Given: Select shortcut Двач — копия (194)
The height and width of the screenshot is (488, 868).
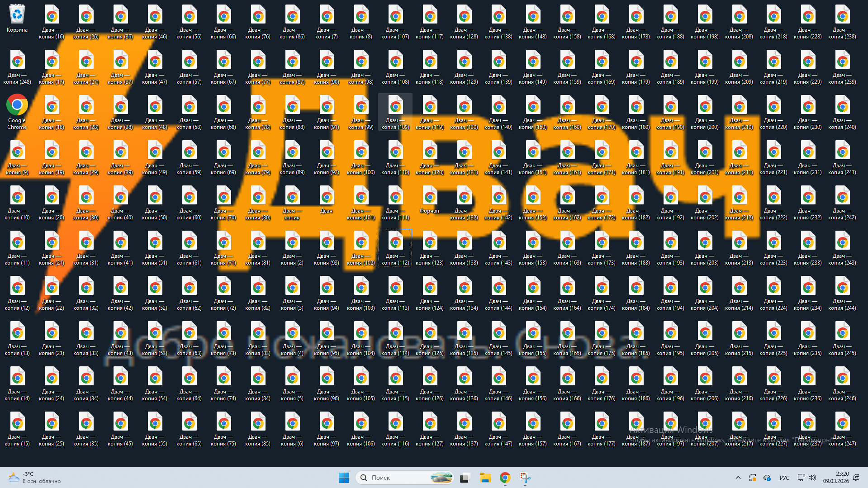Looking at the screenshot, I should click(670, 293).
